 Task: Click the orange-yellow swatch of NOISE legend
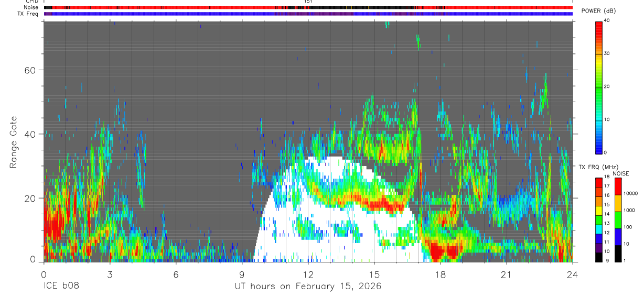618,203
